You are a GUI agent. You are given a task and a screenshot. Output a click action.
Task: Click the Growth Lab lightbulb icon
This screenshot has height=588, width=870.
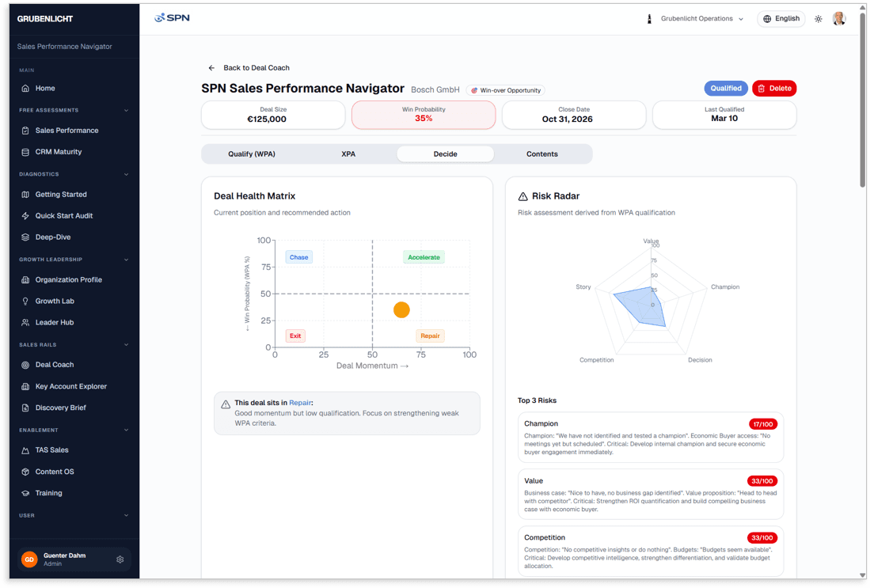coord(25,302)
